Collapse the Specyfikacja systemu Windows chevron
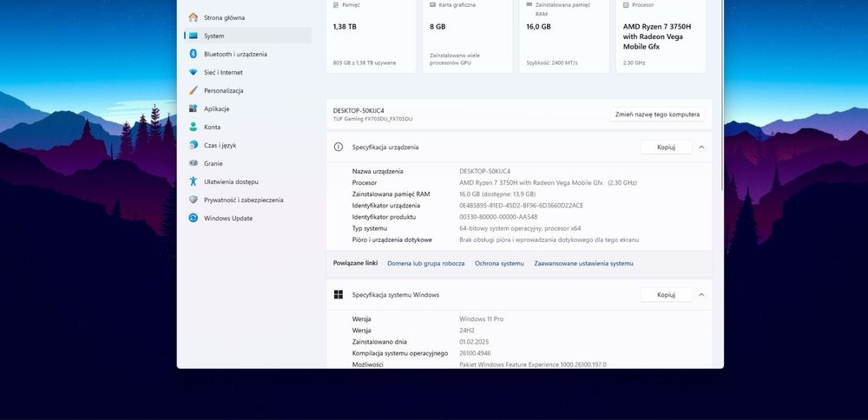The width and height of the screenshot is (868, 420). click(701, 295)
